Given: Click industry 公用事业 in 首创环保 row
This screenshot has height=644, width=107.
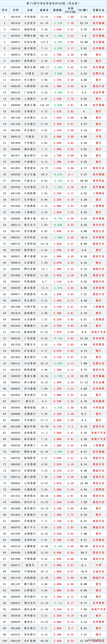Looking at the screenshot, I should pos(98,540).
